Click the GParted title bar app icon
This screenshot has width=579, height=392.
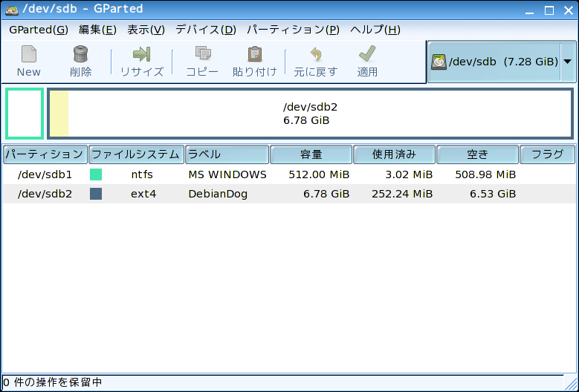click(x=12, y=9)
